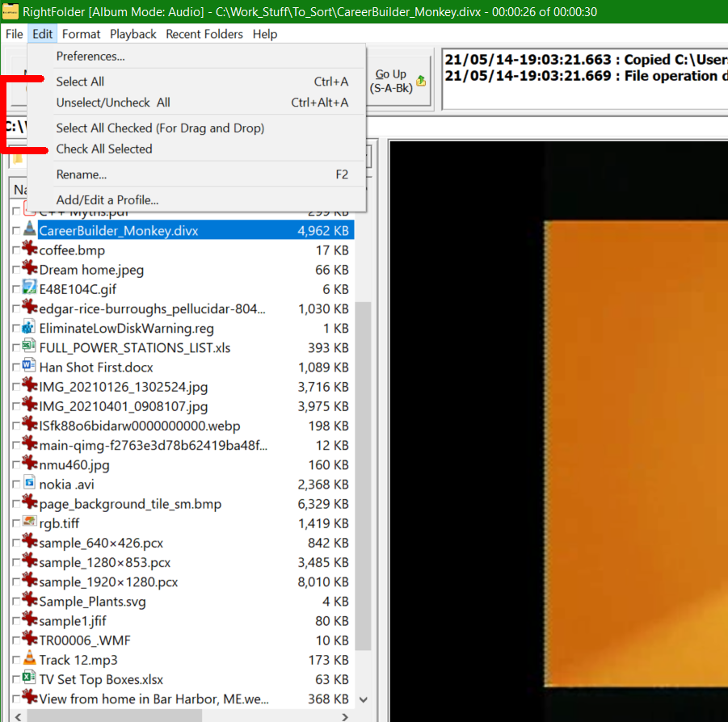Click the icon of page_background_tile_sm.bmp
Screen dimensions: 728x722
(x=30, y=502)
